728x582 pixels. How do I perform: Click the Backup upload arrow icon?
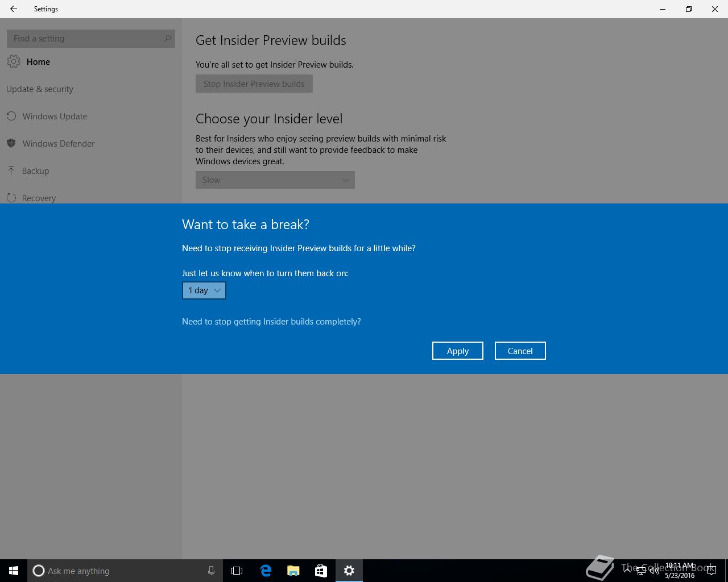(11, 171)
